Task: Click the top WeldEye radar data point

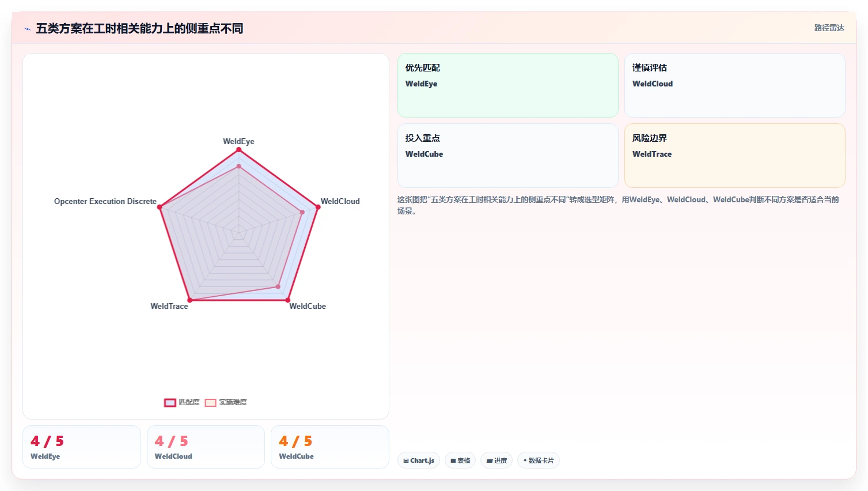Action: click(238, 150)
